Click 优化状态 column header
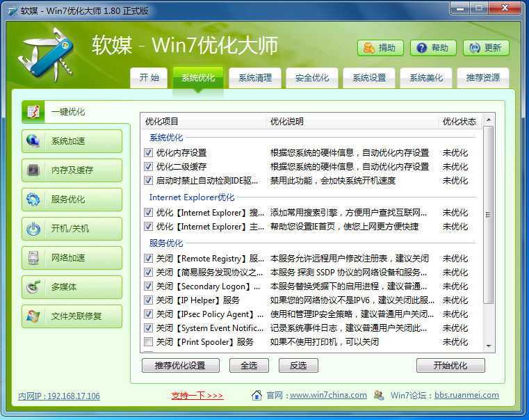This screenshot has width=529, height=420. tap(460, 122)
